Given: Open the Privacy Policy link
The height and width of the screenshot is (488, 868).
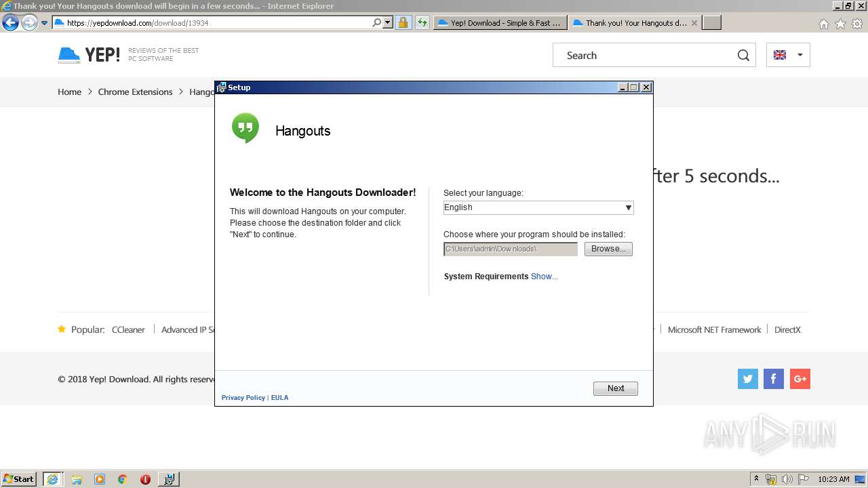Looking at the screenshot, I should (243, 398).
